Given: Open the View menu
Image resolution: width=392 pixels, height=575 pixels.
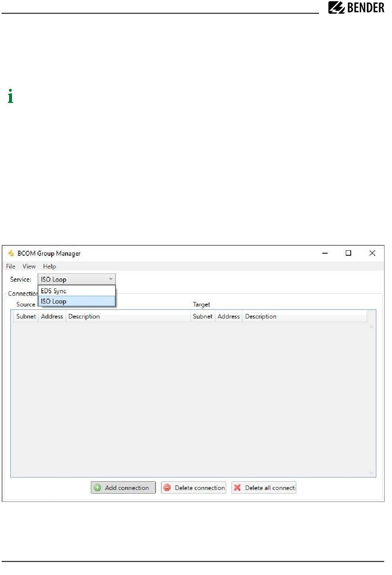Looking at the screenshot, I should click(x=29, y=266).
